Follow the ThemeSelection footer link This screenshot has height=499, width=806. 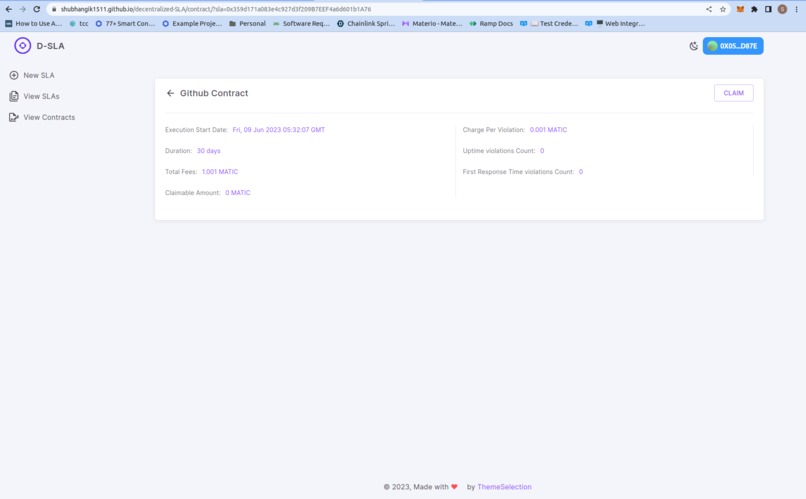[x=504, y=487]
